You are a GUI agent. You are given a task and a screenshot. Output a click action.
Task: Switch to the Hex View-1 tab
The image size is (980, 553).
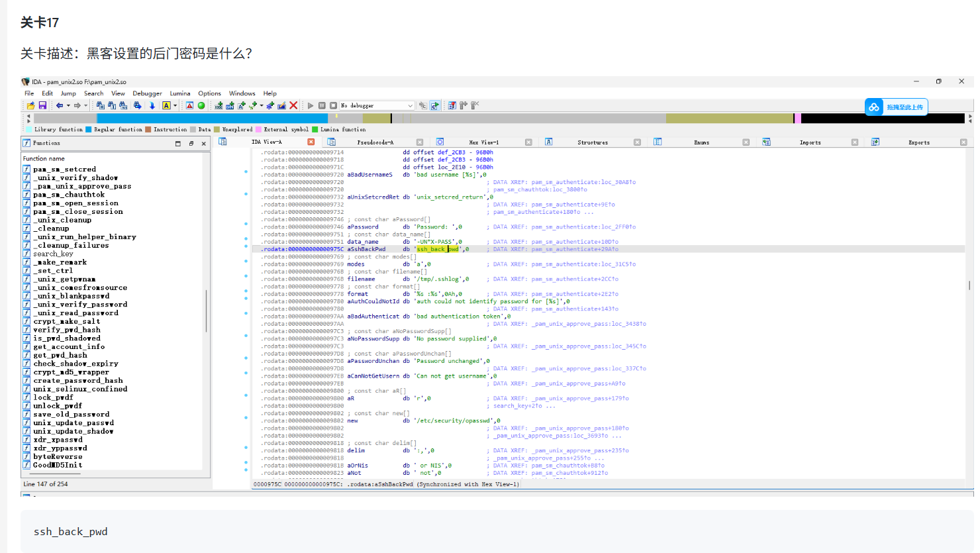pyautogui.click(x=483, y=142)
